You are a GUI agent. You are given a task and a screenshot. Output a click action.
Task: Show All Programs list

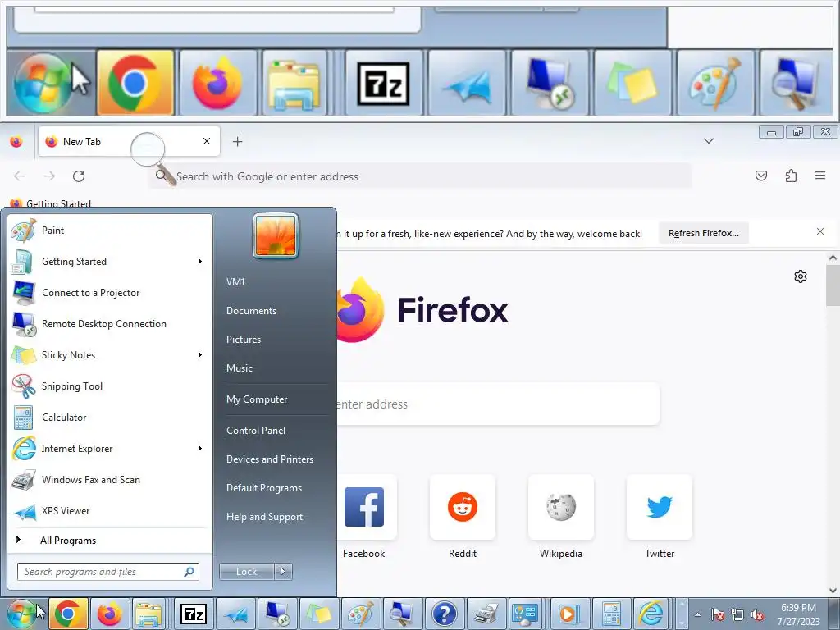click(110, 540)
